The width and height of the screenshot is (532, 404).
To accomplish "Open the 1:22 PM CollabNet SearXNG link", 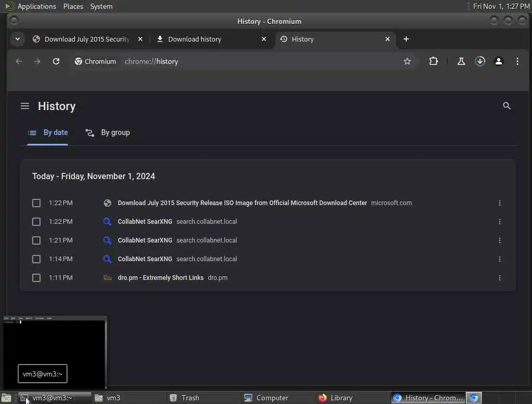I will [145, 222].
